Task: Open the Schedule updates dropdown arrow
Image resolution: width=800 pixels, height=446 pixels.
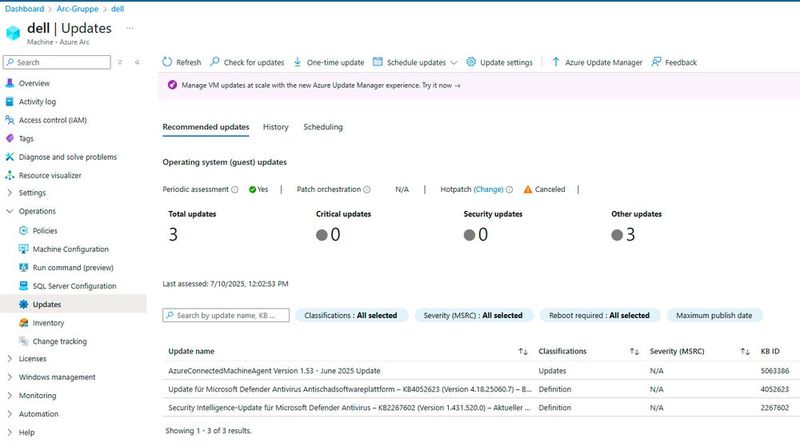Action: pos(454,63)
